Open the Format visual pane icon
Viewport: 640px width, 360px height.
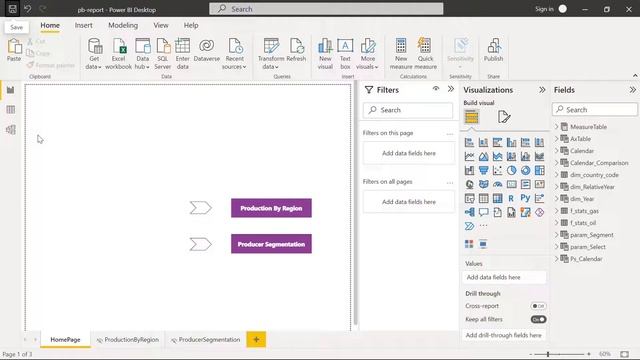pyautogui.click(x=504, y=117)
